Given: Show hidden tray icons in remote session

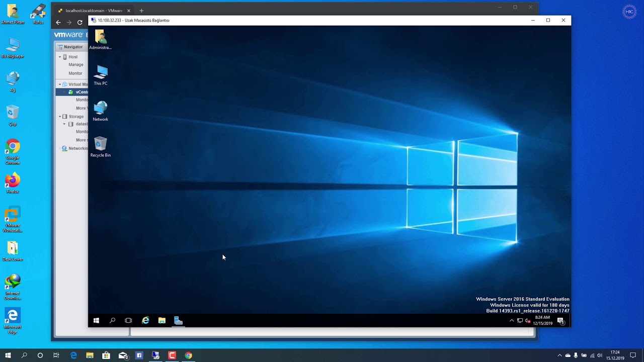Looking at the screenshot, I should [x=512, y=320].
